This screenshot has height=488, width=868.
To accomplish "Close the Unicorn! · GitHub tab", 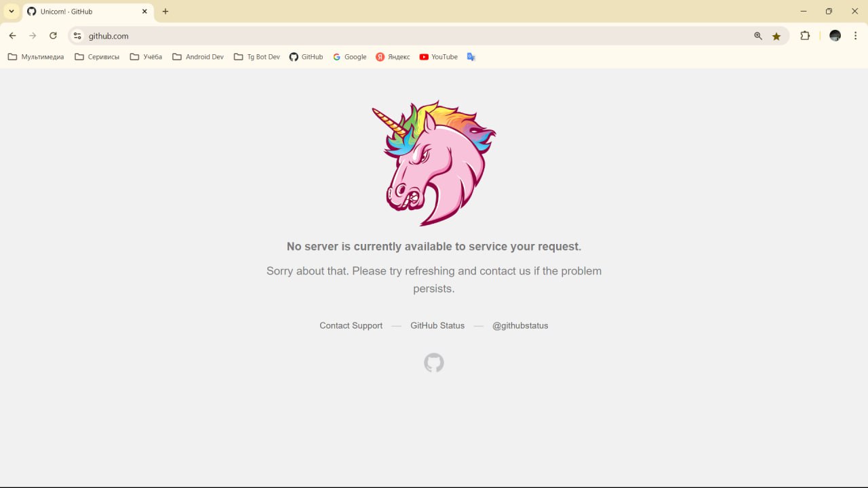I will pos(144,12).
